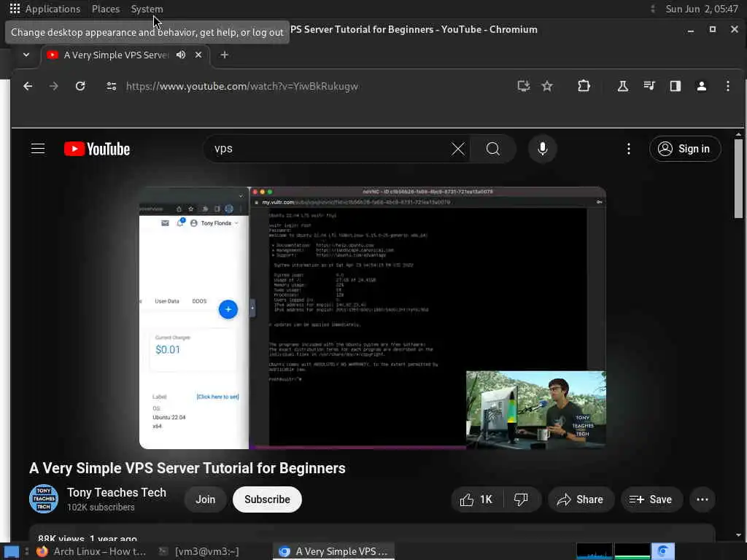The width and height of the screenshot is (747, 560).
Task: Open the browser profile icon
Action: [x=701, y=86]
